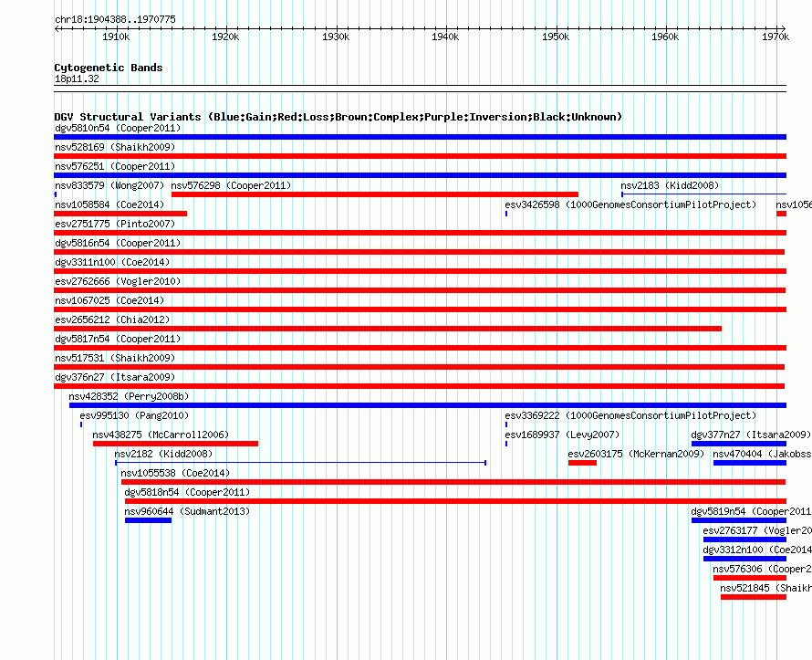
Task: Open esv2603175 (McKernan2009) label
Action: tap(636, 454)
